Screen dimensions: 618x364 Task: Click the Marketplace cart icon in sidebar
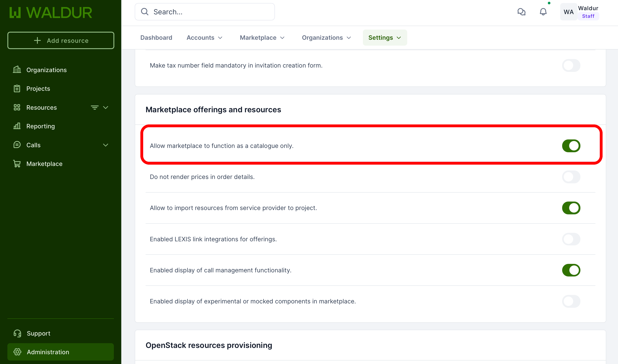pyautogui.click(x=17, y=164)
